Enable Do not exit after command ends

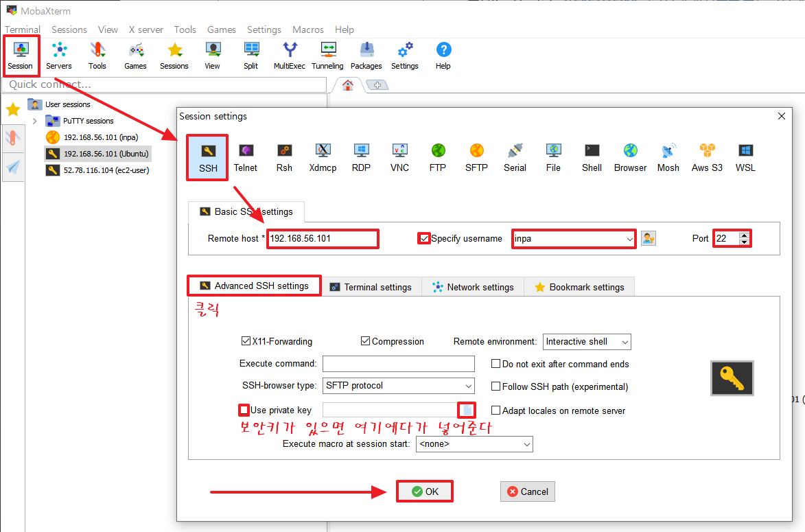[x=496, y=364]
